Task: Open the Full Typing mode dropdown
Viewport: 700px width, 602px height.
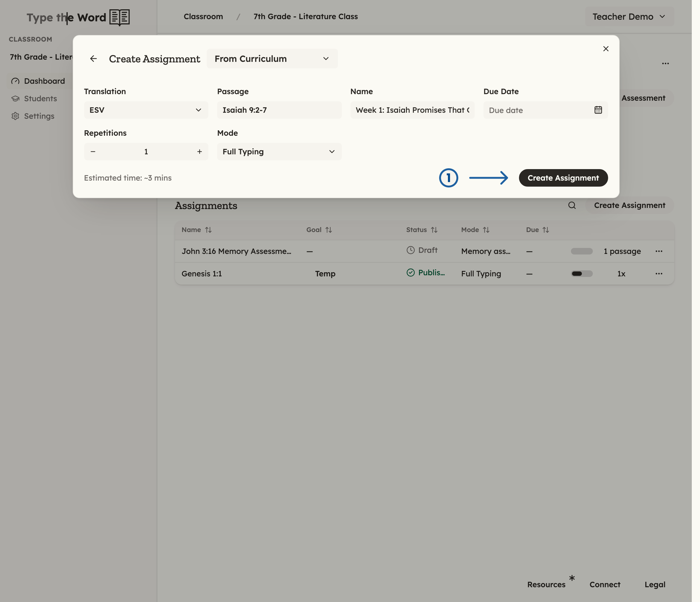Action: tap(279, 151)
